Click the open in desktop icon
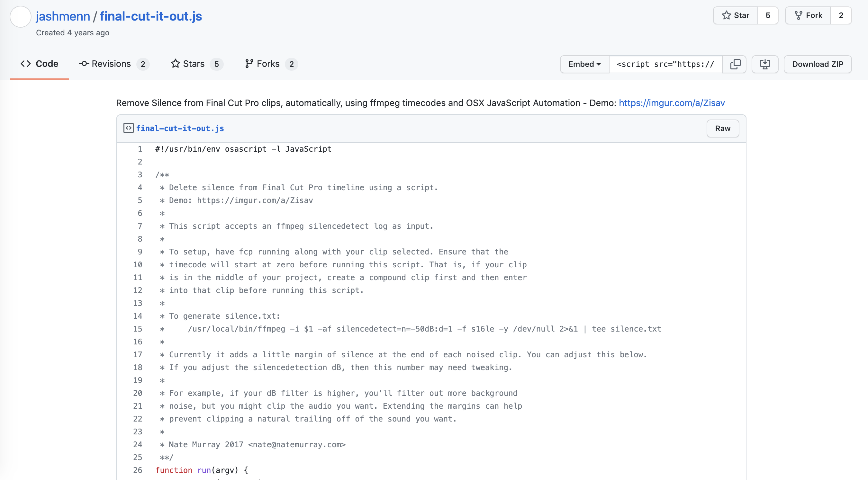The image size is (868, 480). pyautogui.click(x=764, y=64)
